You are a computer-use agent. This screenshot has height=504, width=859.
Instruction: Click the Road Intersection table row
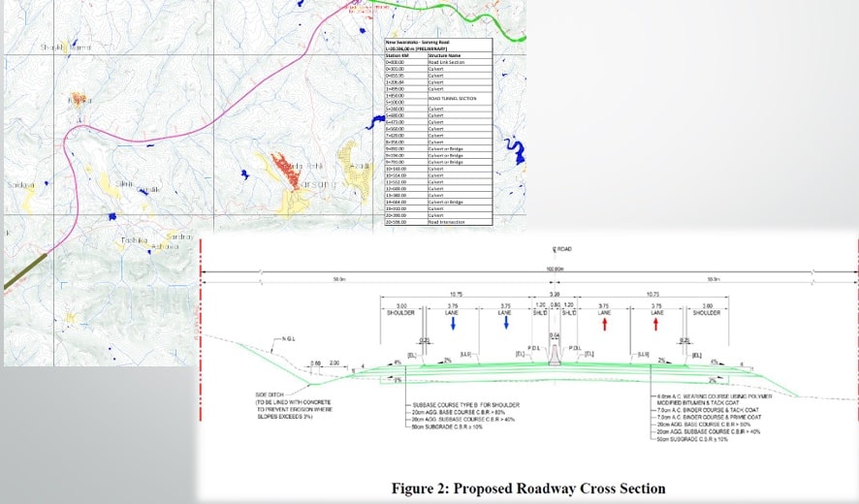pyautogui.click(x=439, y=222)
